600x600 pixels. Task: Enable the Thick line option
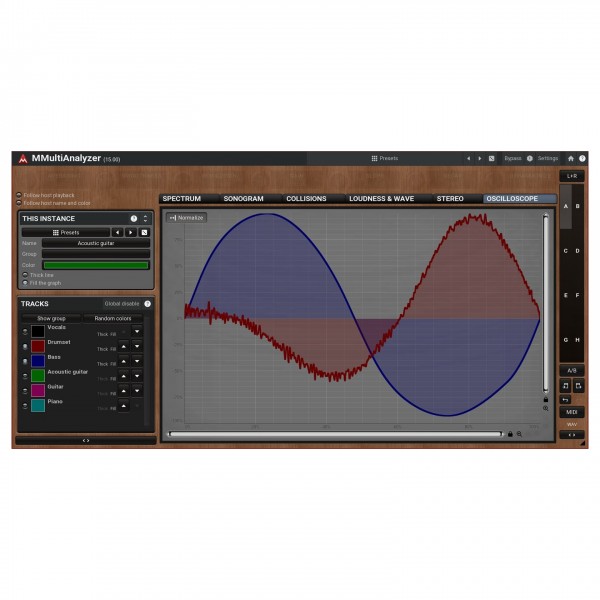25,275
